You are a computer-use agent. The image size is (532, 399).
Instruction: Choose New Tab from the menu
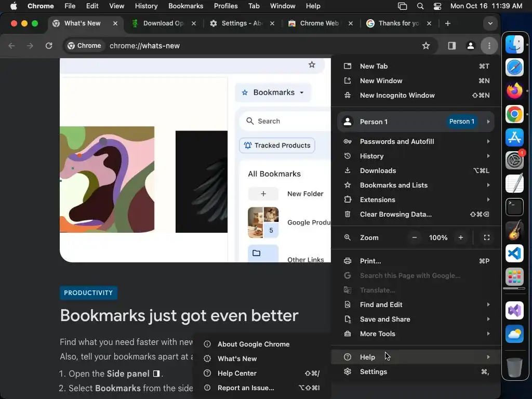coord(416,66)
